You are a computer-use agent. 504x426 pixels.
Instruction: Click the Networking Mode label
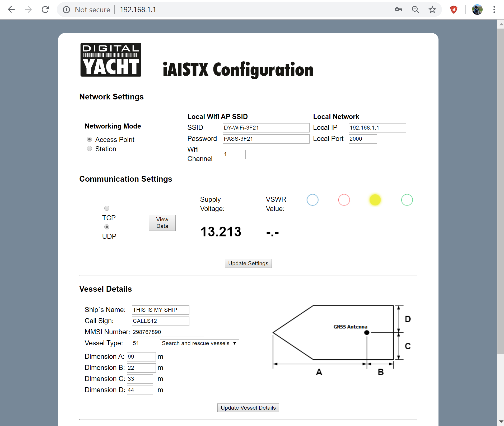113,126
